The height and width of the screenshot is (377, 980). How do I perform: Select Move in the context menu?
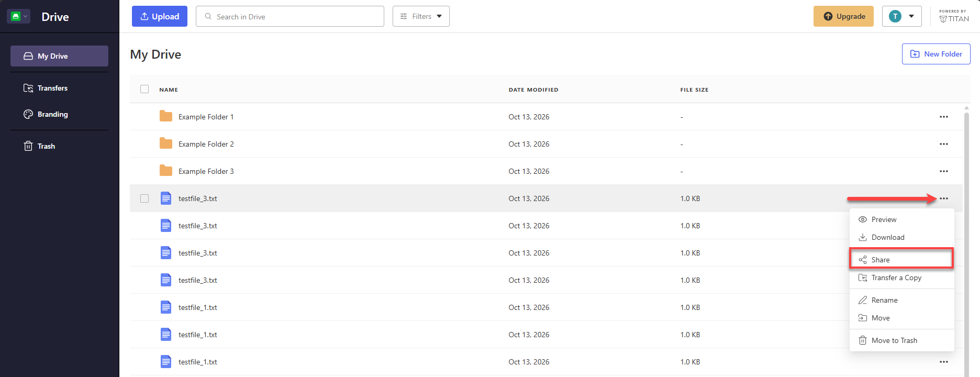[901, 318]
